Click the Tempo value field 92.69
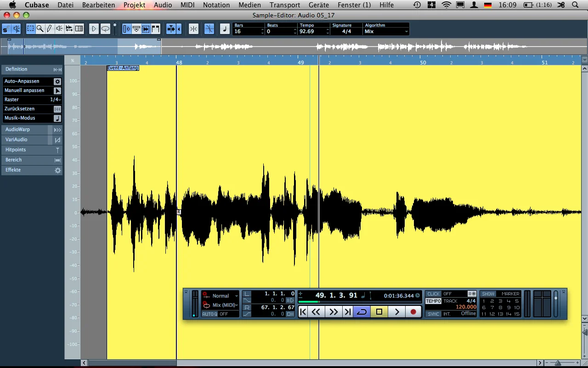The height and width of the screenshot is (368, 588). (x=312, y=32)
